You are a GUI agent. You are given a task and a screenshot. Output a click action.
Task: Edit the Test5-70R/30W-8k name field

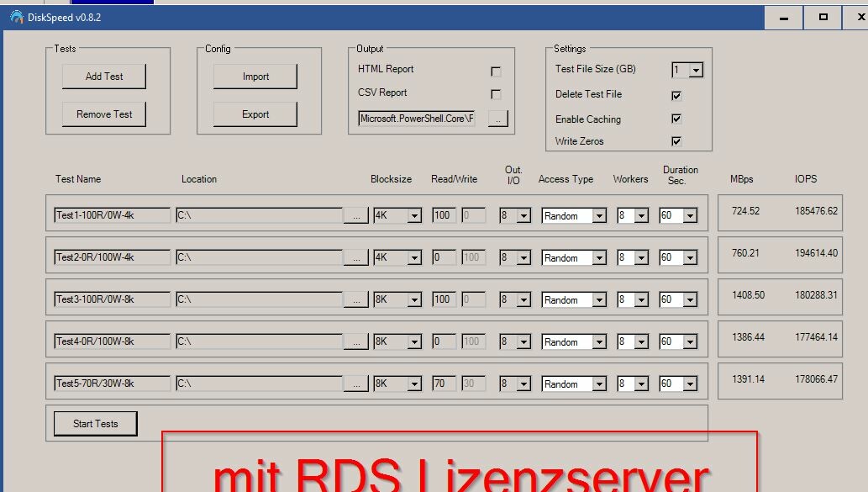pyautogui.click(x=112, y=384)
